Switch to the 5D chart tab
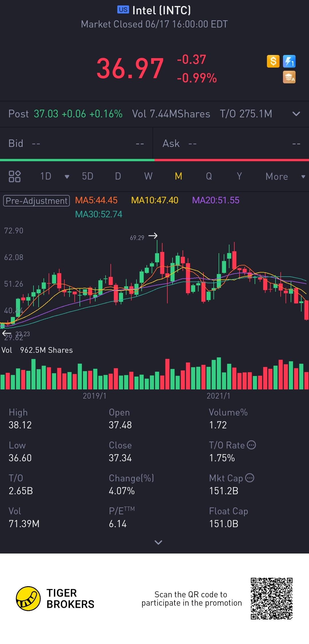 (88, 176)
